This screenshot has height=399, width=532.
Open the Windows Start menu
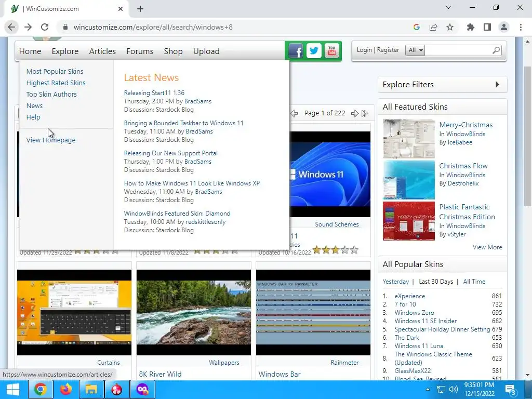click(x=13, y=390)
